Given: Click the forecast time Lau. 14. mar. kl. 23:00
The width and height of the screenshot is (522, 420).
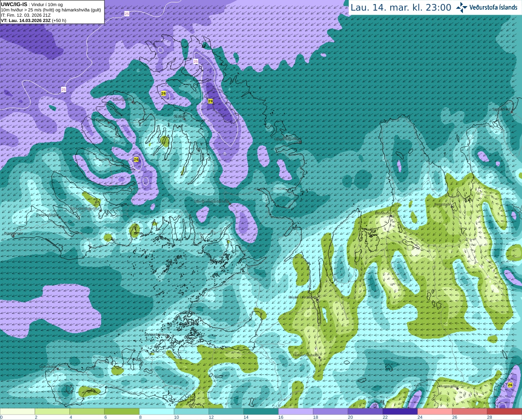Looking at the screenshot, I should [x=401, y=7].
